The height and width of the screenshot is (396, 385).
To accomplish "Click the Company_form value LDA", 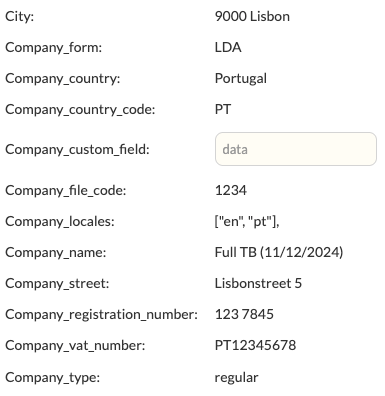I will (228, 47).
